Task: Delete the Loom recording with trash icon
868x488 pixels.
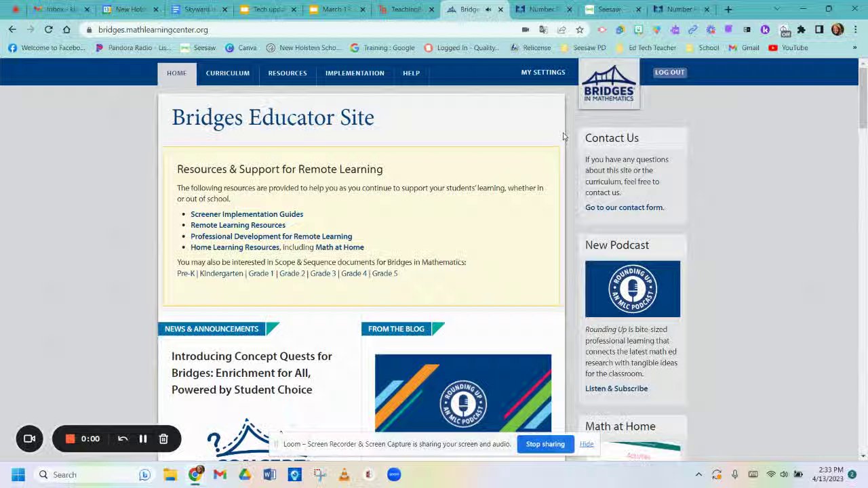Action: point(163,439)
